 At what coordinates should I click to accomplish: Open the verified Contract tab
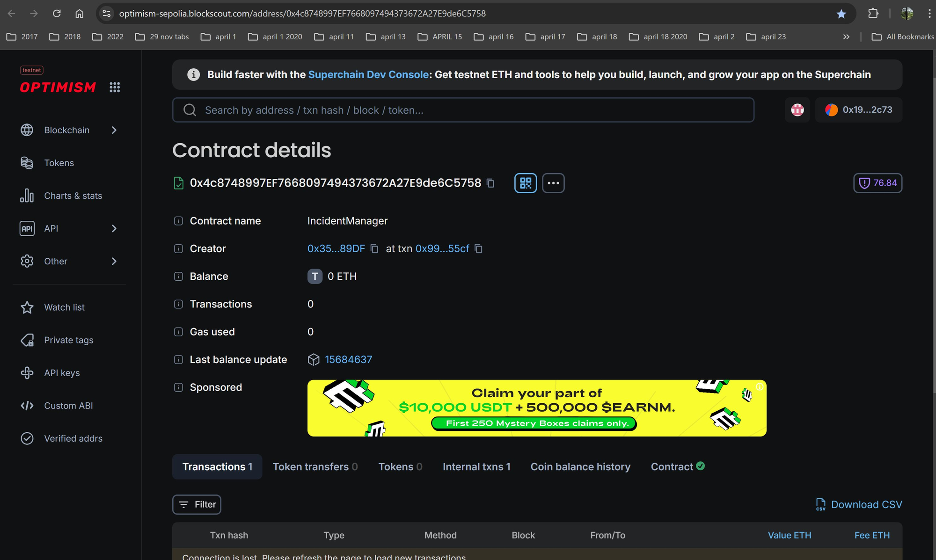click(x=677, y=466)
